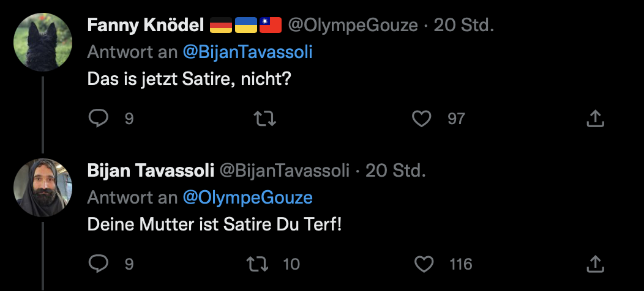
Task: Open second tweet's 20 Std. timestamp
Action: click(x=395, y=171)
